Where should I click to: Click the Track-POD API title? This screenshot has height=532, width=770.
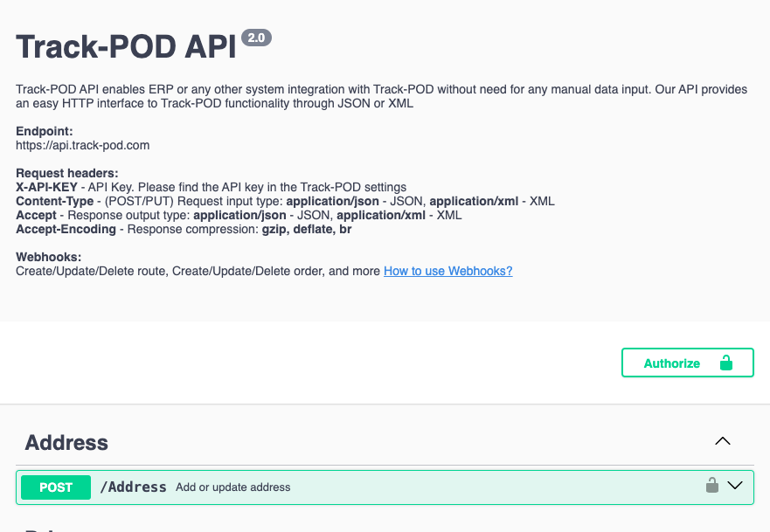coord(126,47)
